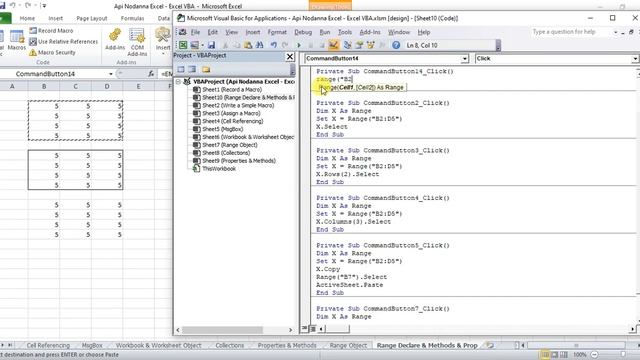This screenshot has height=360, width=640.
Task: Click the Excel zoom out minus button
Action: (595, 355)
